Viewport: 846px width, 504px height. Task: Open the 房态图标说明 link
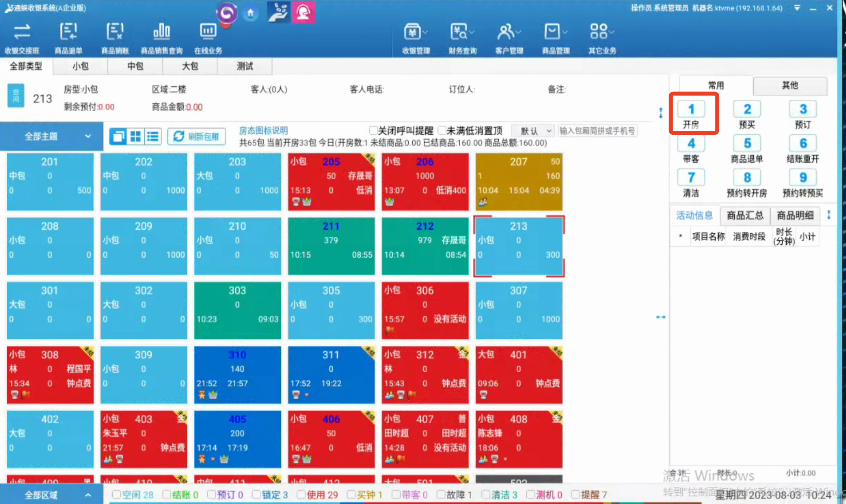tap(264, 131)
